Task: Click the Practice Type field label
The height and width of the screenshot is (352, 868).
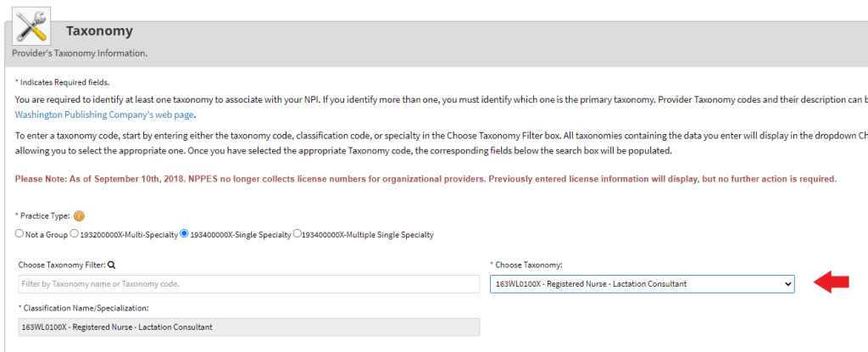Action: click(x=44, y=215)
